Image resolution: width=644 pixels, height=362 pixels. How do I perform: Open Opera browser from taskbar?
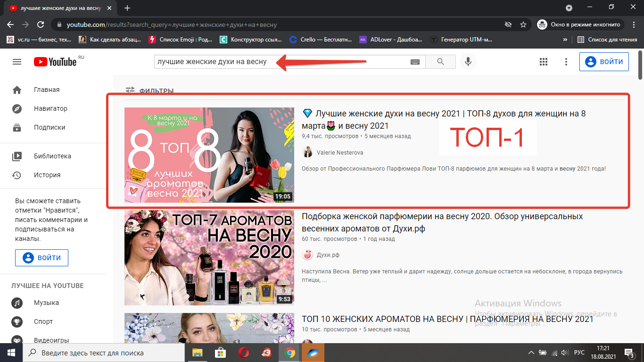coord(243,353)
